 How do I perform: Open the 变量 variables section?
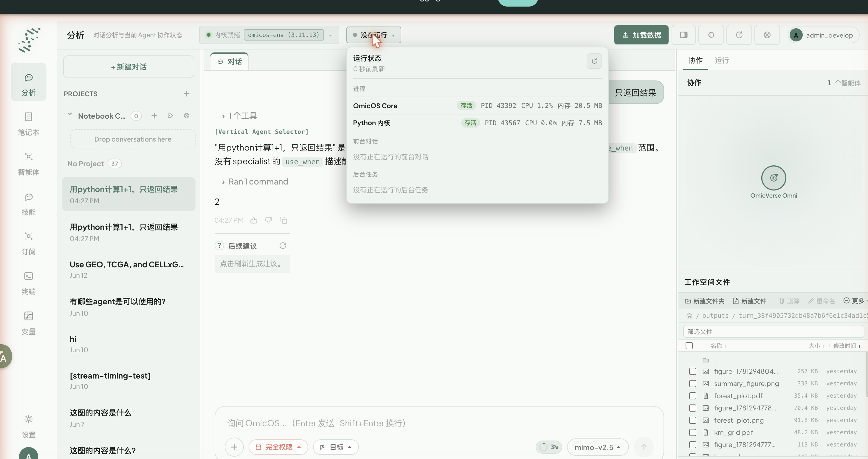coord(29,323)
